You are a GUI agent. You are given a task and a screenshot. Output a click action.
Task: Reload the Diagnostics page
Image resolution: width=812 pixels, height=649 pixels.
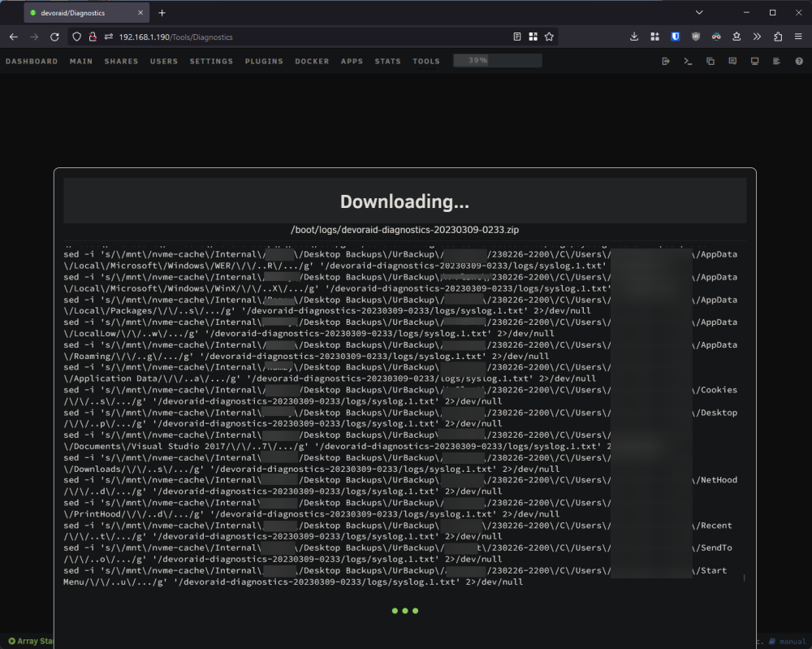pyautogui.click(x=54, y=37)
